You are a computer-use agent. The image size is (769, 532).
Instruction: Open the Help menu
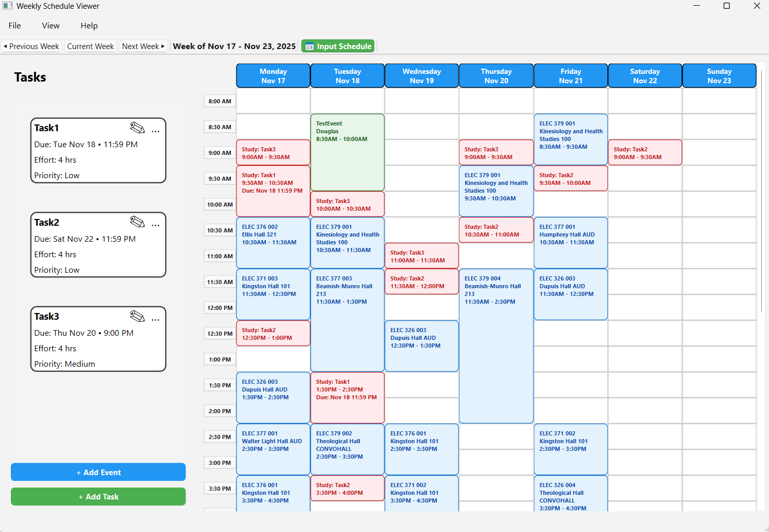tap(89, 25)
